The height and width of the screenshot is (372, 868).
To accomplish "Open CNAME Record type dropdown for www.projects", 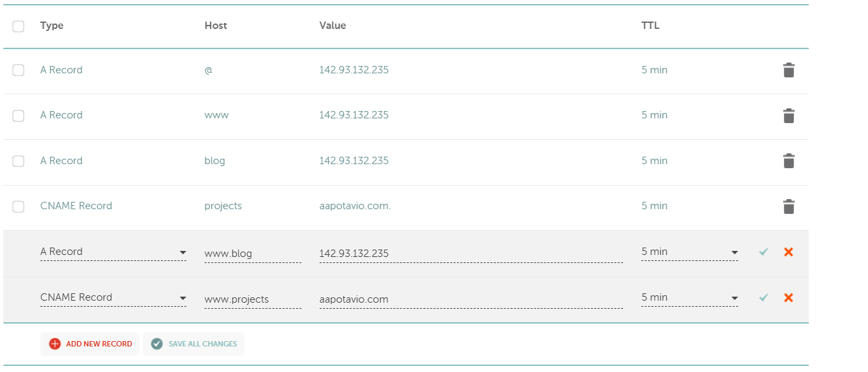I will (x=113, y=298).
